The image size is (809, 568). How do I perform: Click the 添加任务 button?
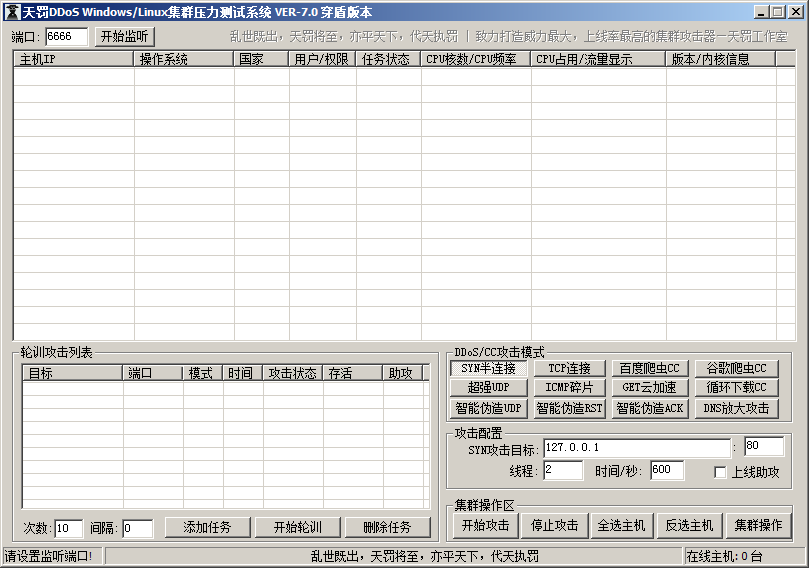click(x=207, y=527)
